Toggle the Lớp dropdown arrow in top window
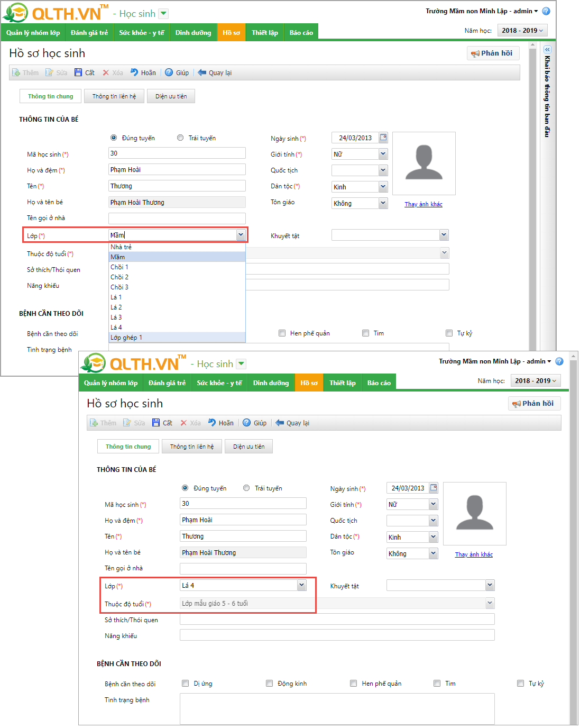 point(241,235)
